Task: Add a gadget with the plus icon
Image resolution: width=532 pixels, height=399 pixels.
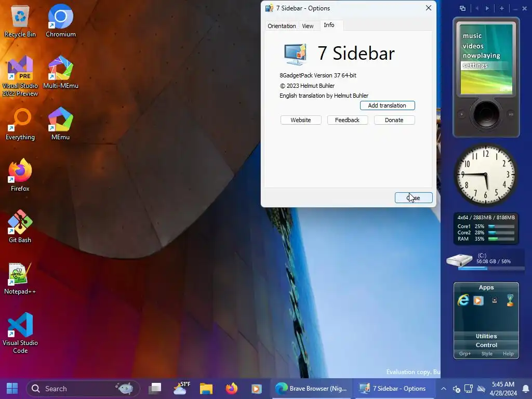Action: click(502, 8)
